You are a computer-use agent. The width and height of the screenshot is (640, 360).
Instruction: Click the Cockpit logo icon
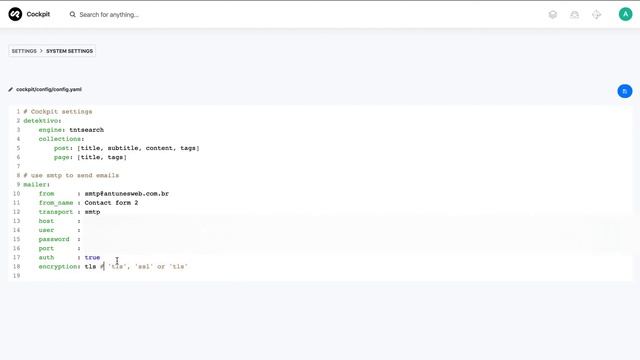click(15, 14)
